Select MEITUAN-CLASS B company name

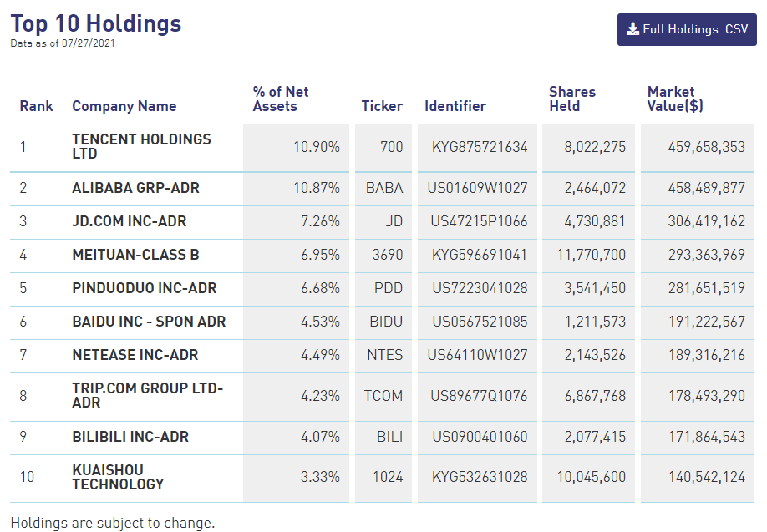tap(135, 254)
